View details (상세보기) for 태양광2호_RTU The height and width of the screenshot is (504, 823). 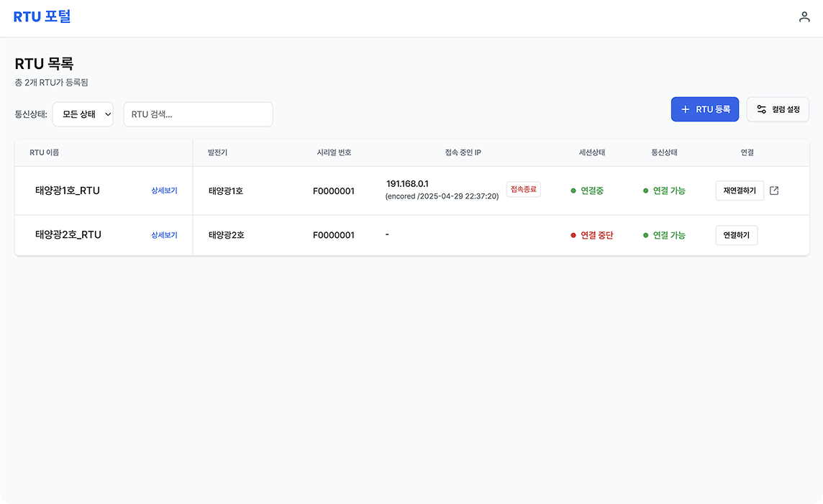[x=164, y=235]
